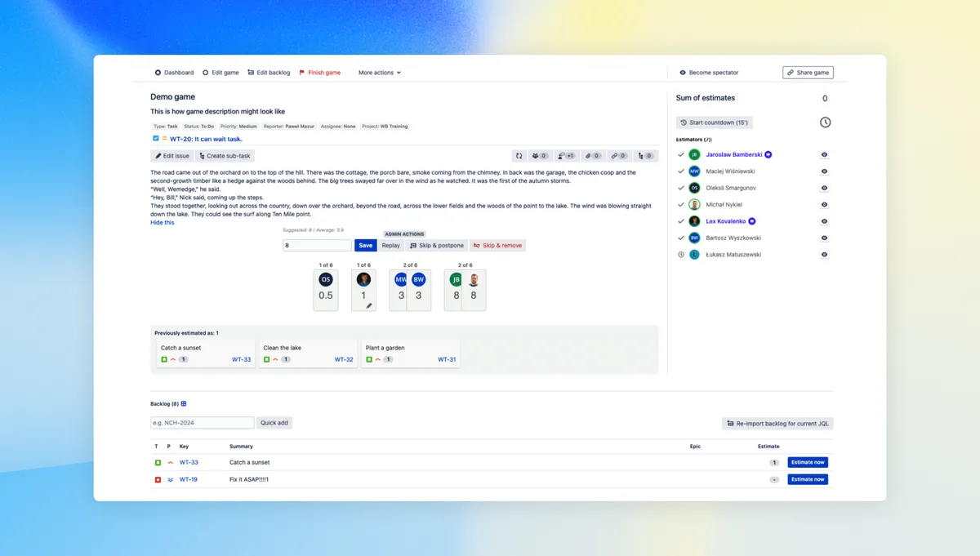This screenshot has height=556, width=980.
Task: Expand the More actions dropdown
Action: (380, 73)
